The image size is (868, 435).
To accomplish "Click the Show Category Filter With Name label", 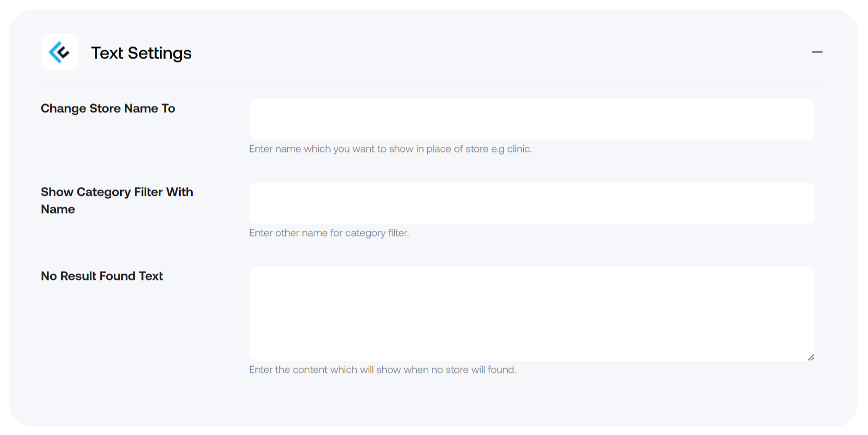I will [x=117, y=201].
